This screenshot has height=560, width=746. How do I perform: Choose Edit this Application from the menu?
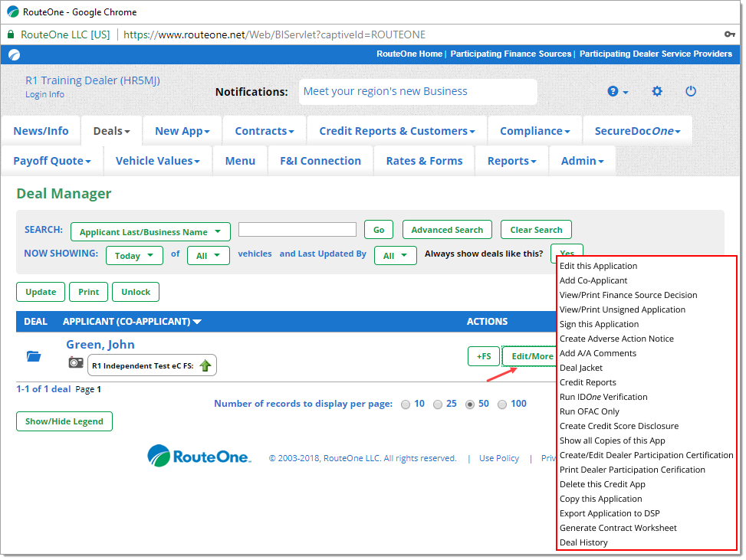click(x=598, y=267)
